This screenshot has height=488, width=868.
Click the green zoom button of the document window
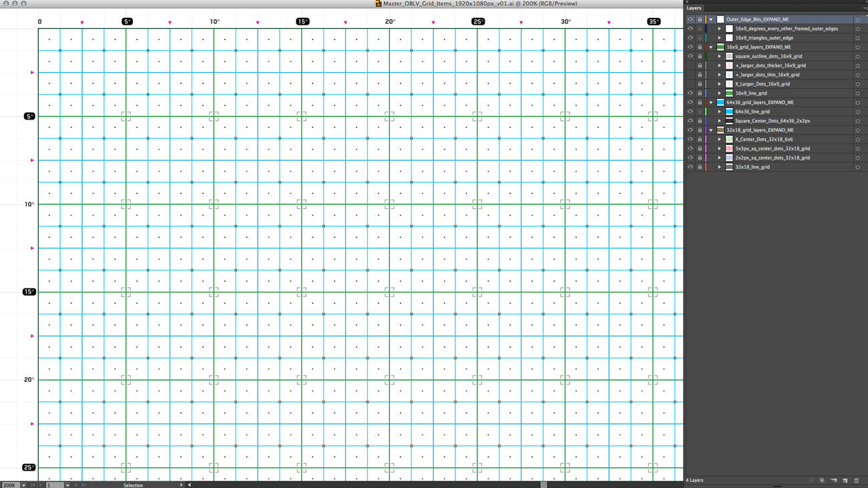click(x=24, y=3)
